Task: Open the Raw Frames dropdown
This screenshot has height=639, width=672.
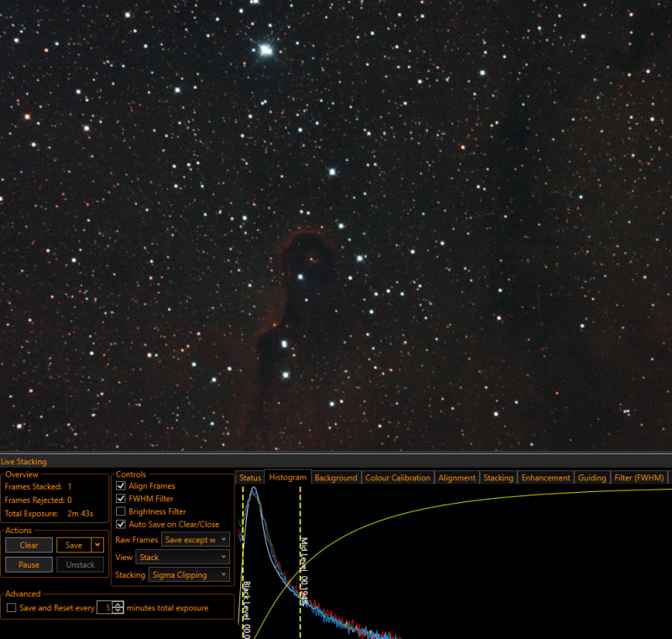Action: pyautogui.click(x=196, y=540)
